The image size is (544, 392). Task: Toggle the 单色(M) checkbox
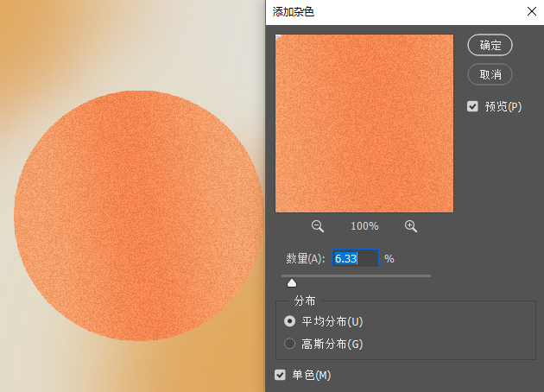click(x=280, y=375)
